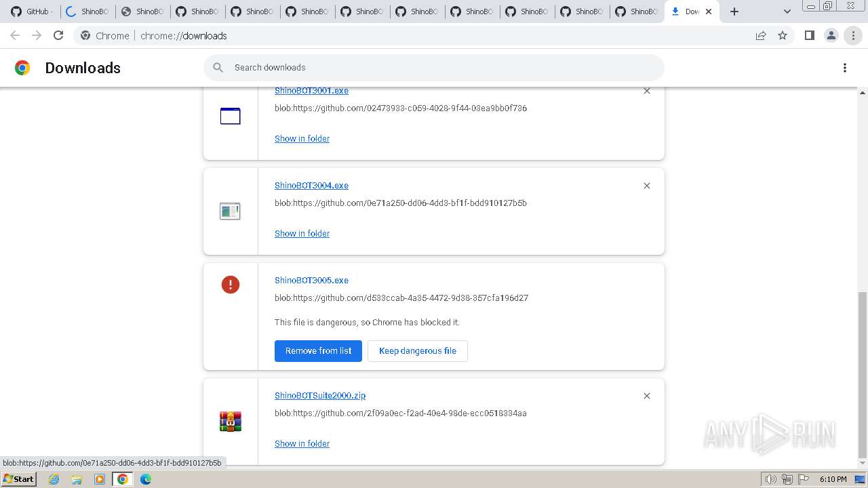Image resolution: width=868 pixels, height=488 pixels.
Task: Bookmark this page with star icon
Action: pos(783,35)
